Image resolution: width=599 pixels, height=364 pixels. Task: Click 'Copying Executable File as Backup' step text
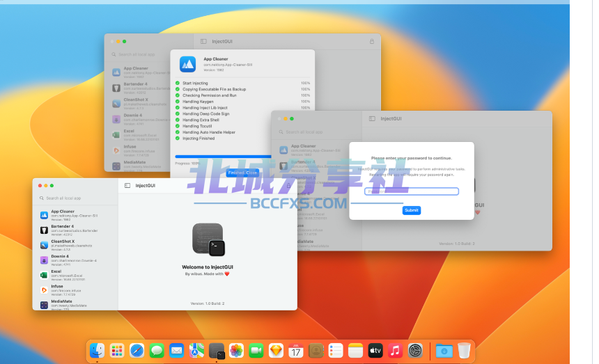point(214,89)
